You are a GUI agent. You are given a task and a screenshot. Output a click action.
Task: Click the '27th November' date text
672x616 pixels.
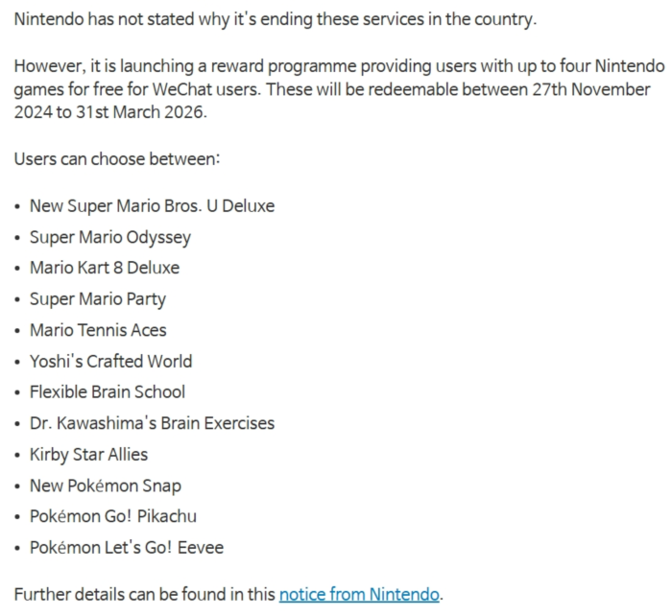coord(591,89)
